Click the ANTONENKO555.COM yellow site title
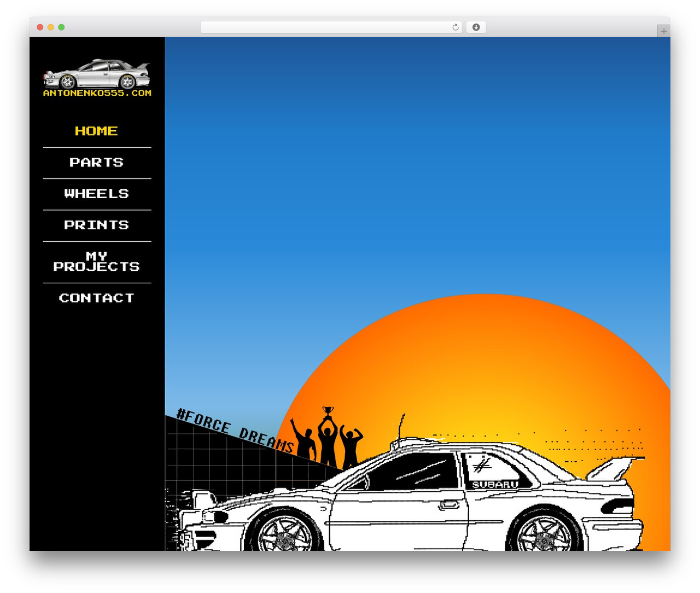This screenshot has width=700, height=593. [x=97, y=93]
